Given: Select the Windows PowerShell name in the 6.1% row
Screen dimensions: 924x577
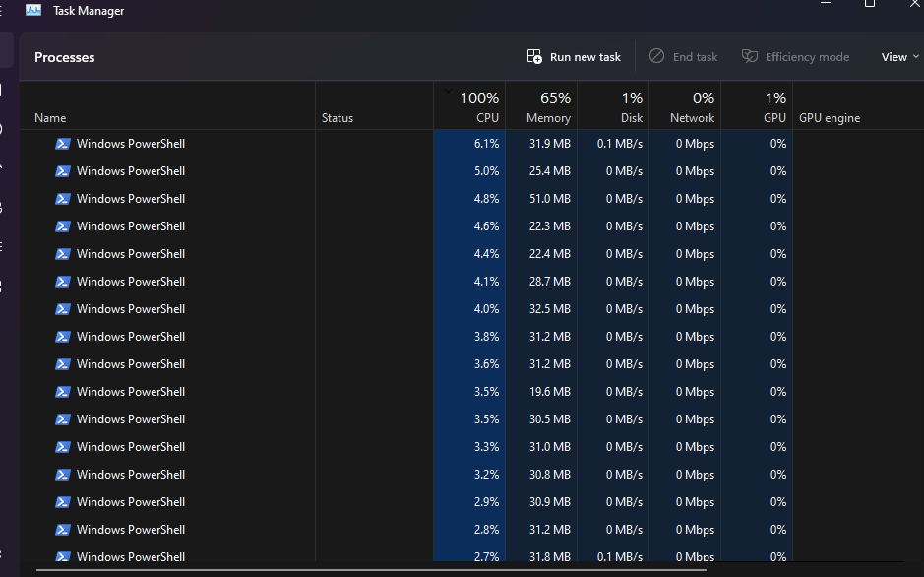Looking at the screenshot, I should click(131, 144).
